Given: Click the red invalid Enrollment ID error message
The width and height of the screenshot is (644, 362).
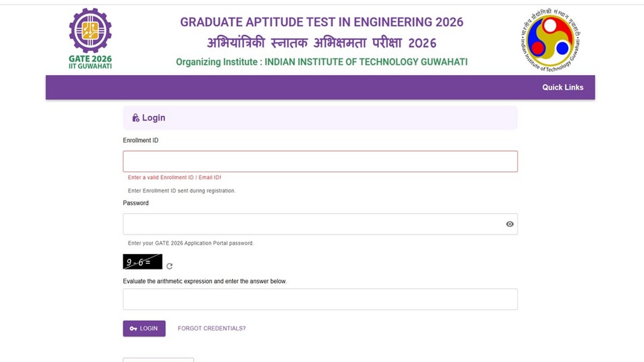Looking at the screenshot, I should pyautogui.click(x=174, y=177).
